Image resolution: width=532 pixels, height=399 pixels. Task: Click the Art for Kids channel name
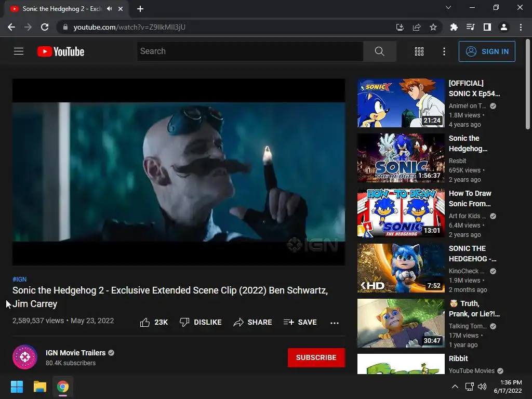click(x=467, y=216)
